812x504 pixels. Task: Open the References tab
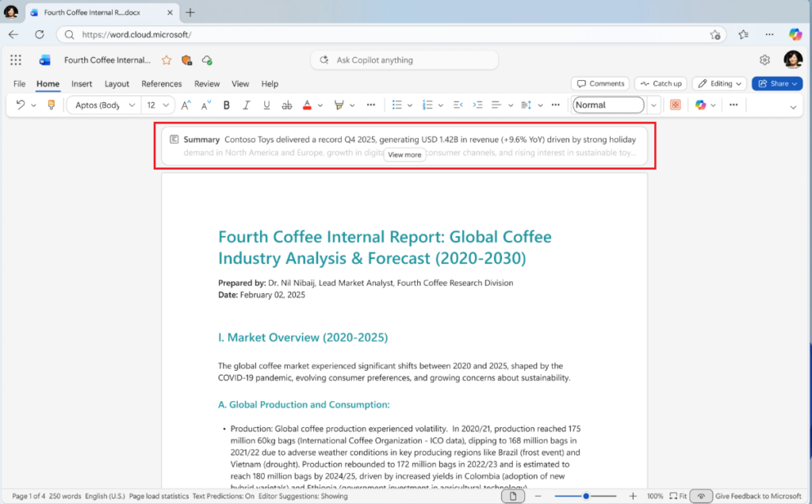click(x=162, y=84)
